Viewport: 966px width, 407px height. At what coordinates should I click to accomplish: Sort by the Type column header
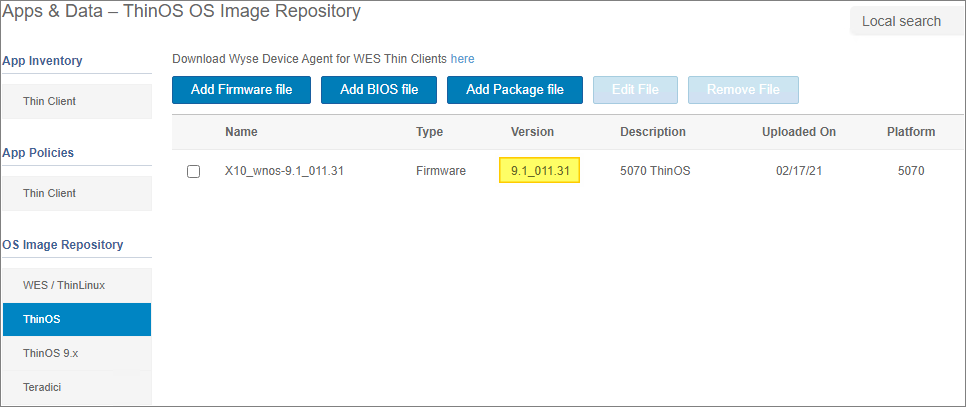click(x=430, y=132)
